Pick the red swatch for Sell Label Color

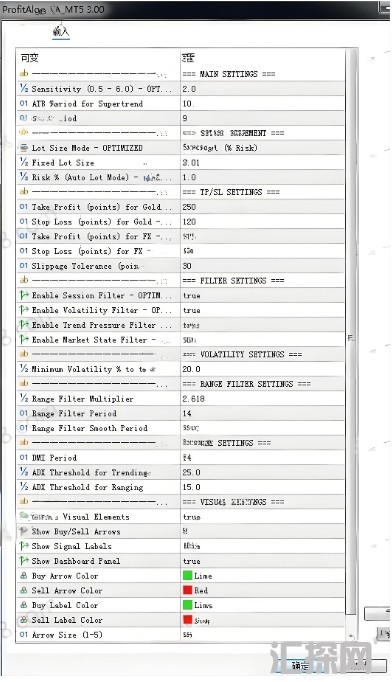point(188,620)
